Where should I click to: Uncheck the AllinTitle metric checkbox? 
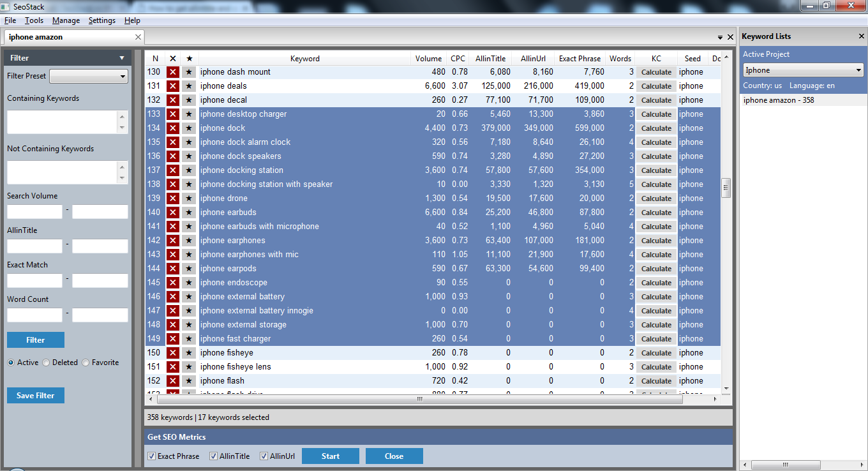tap(214, 456)
